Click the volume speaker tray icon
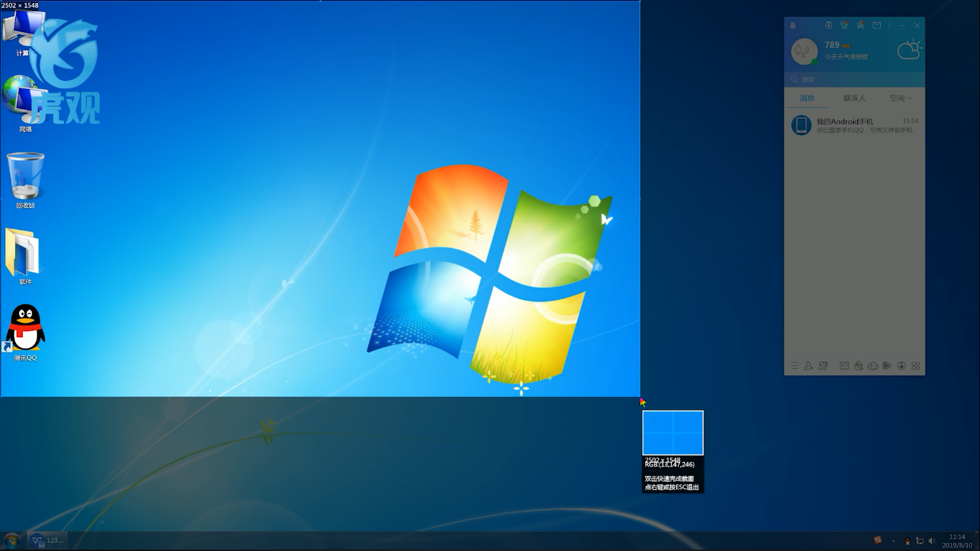 pos(931,542)
